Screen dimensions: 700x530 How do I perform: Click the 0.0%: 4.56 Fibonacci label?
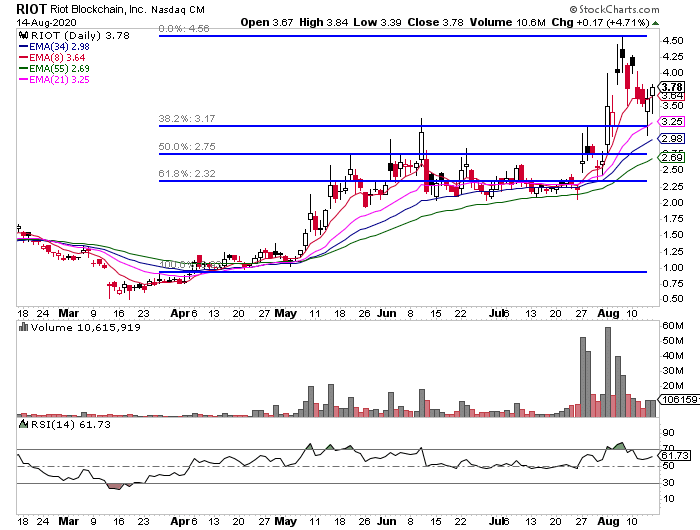click(x=184, y=29)
